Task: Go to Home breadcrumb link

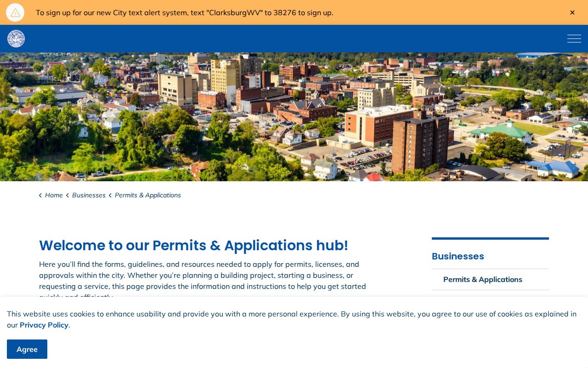Action: (54, 195)
